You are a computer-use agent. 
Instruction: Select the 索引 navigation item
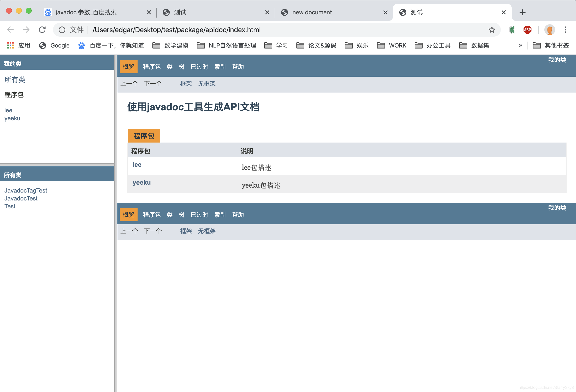(x=220, y=67)
